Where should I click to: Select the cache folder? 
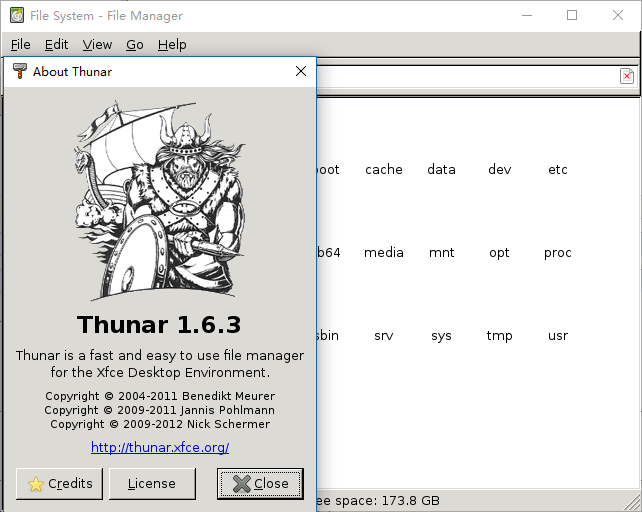coord(384,169)
